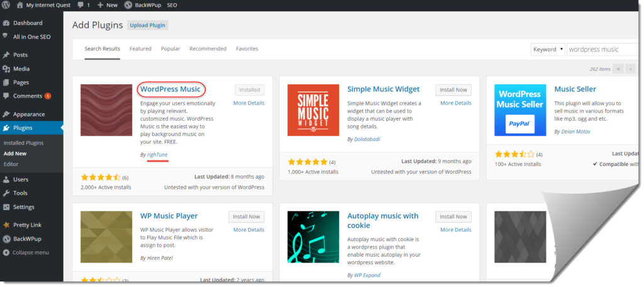Click Install Now for WP Music Player
644x287 pixels.
[x=247, y=217]
